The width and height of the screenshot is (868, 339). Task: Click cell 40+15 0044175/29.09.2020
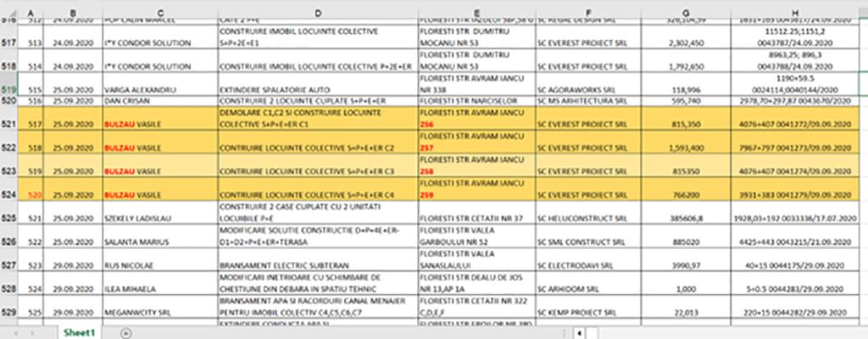coord(795,260)
